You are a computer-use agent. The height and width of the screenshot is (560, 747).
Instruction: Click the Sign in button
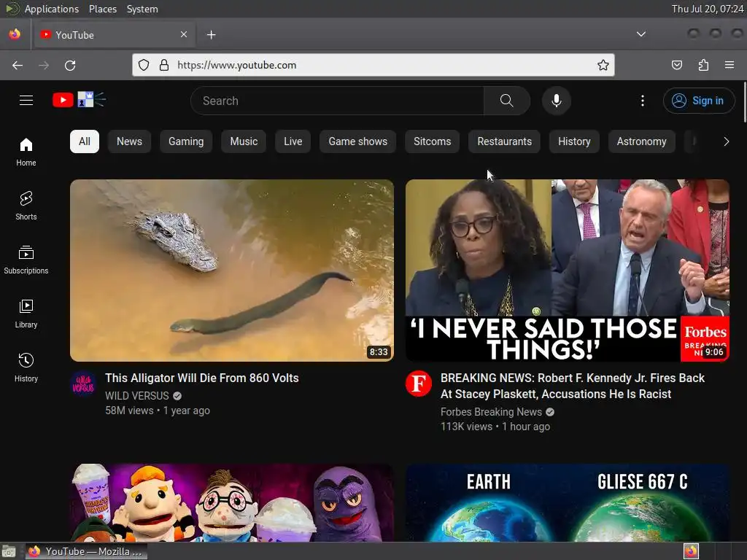tap(698, 101)
